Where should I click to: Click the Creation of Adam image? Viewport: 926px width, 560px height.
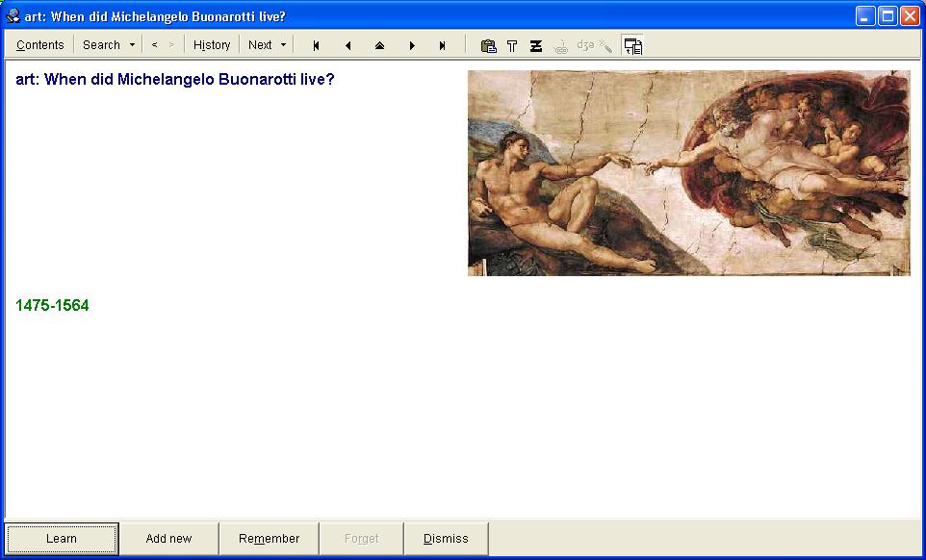688,173
